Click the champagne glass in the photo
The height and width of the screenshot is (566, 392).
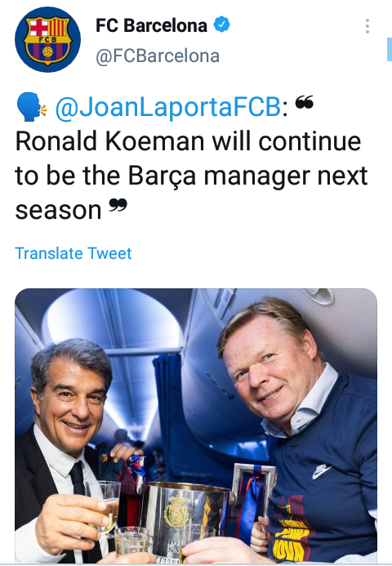pyautogui.click(x=106, y=507)
